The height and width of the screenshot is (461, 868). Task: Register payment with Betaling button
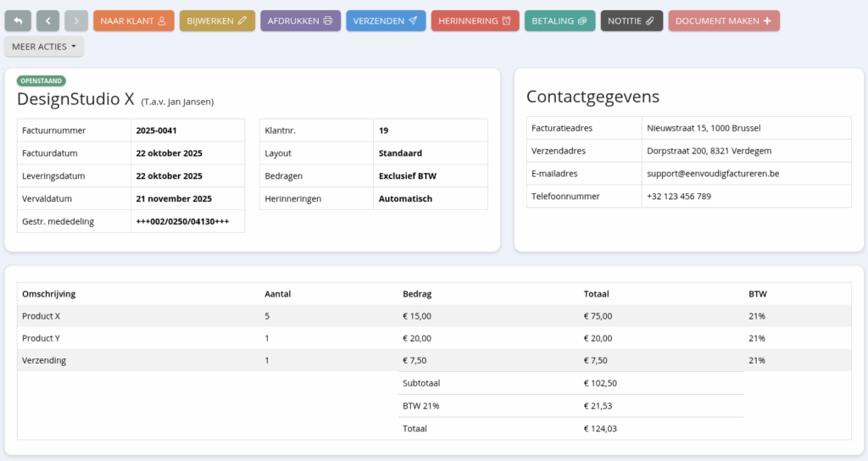coord(559,20)
